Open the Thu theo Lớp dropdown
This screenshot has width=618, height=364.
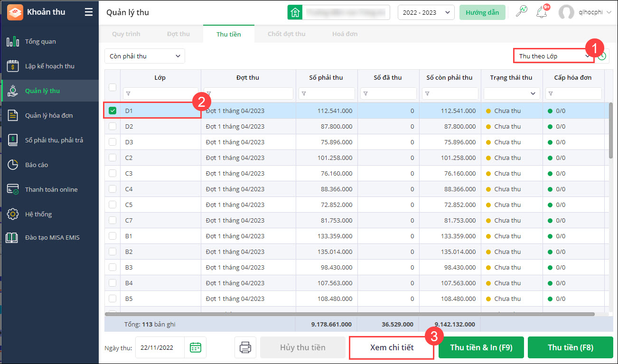coord(554,56)
